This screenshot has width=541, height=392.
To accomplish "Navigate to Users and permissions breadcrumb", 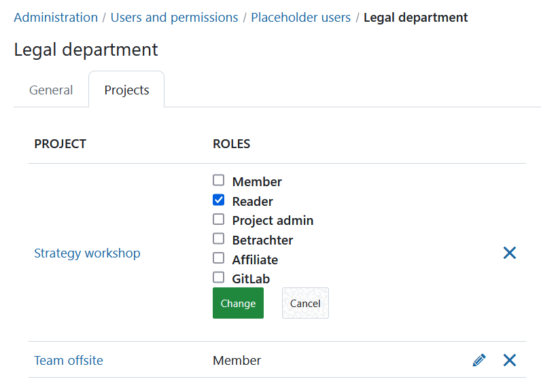I will pos(174,18).
